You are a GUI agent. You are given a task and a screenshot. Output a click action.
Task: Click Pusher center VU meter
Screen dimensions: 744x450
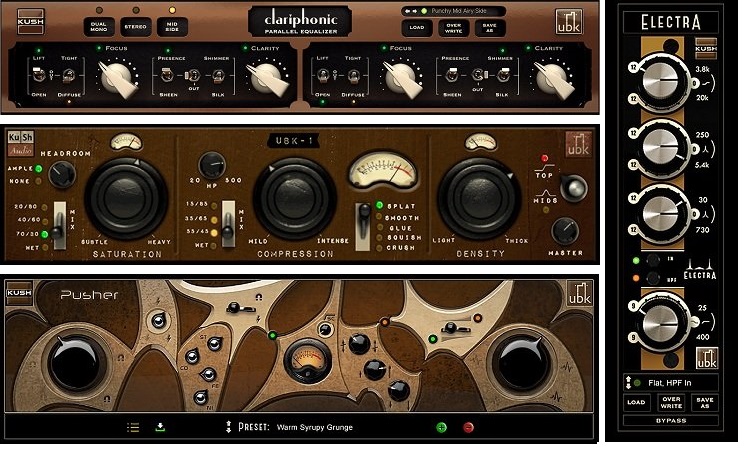point(307,360)
